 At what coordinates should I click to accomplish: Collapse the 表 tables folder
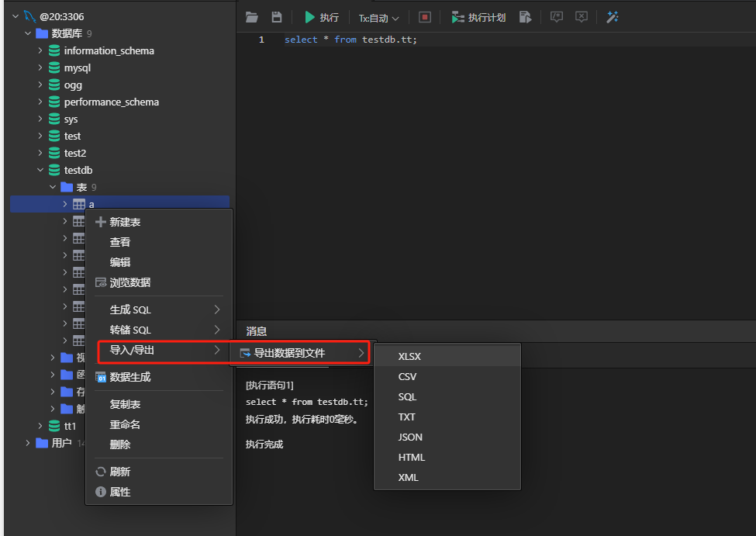[53, 187]
